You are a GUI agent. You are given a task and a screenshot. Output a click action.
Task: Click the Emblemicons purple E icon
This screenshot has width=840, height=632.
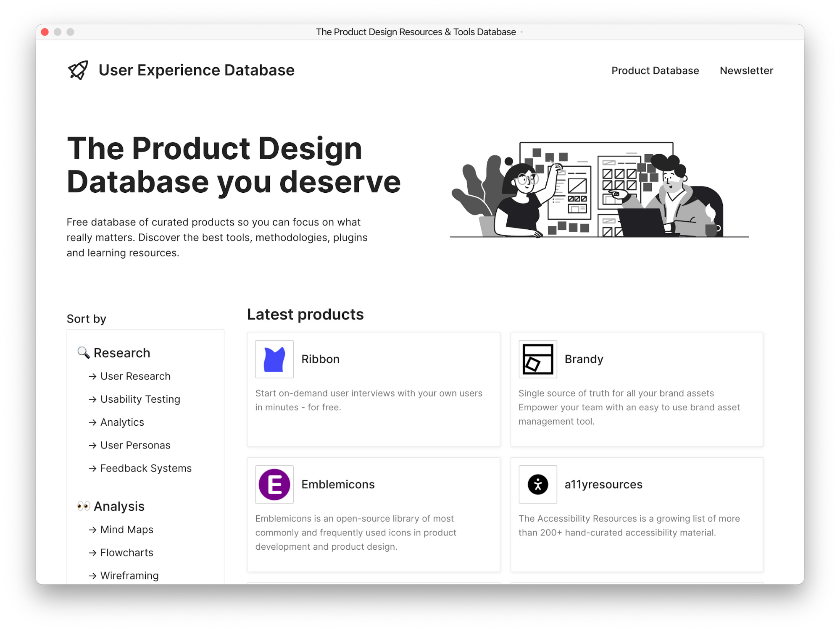point(274,484)
